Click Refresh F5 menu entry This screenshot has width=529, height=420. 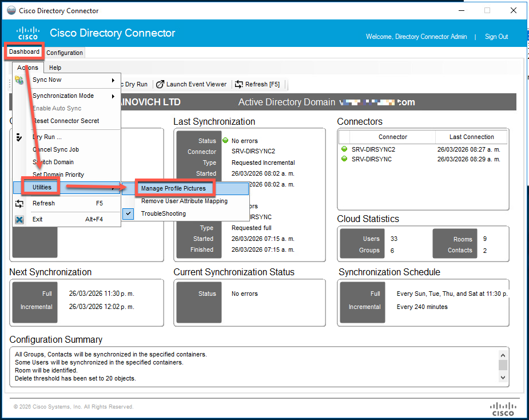[x=67, y=203]
